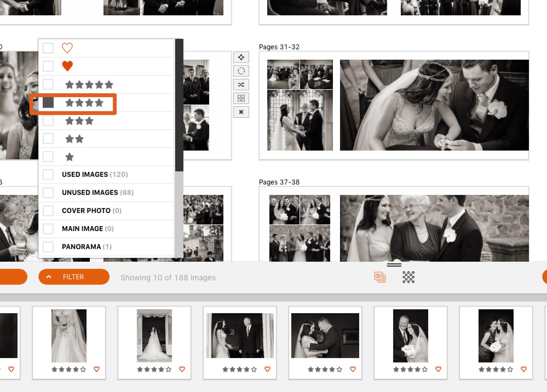Viewport: 547px width, 392px height.
Task: Click the shuffle images icon
Action: (x=241, y=85)
